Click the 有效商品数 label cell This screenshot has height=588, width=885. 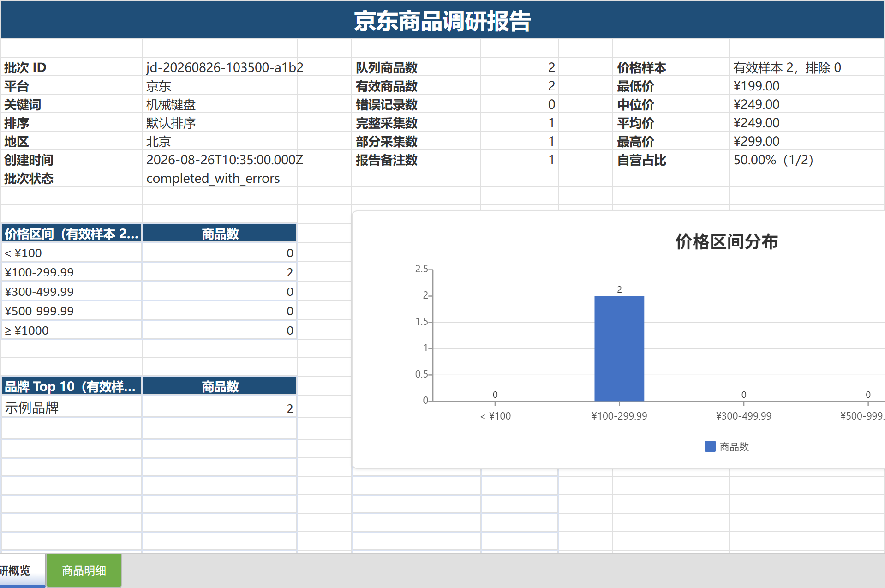[416, 86]
